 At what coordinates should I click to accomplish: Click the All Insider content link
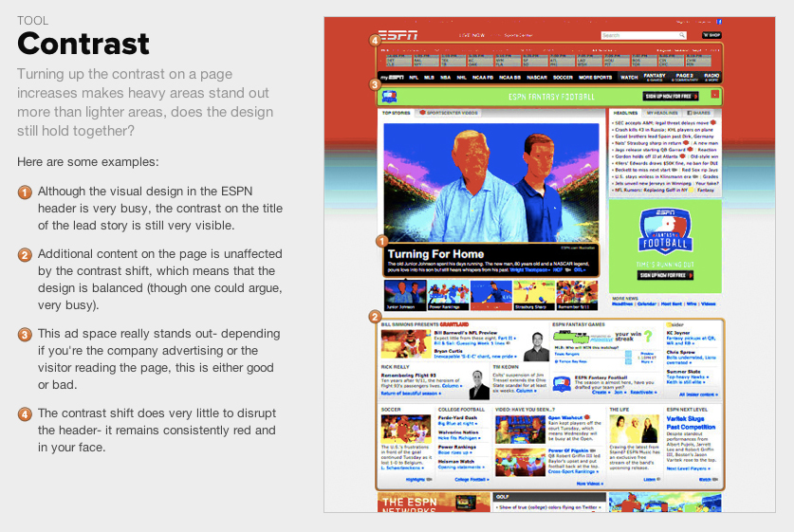(x=698, y=394)
